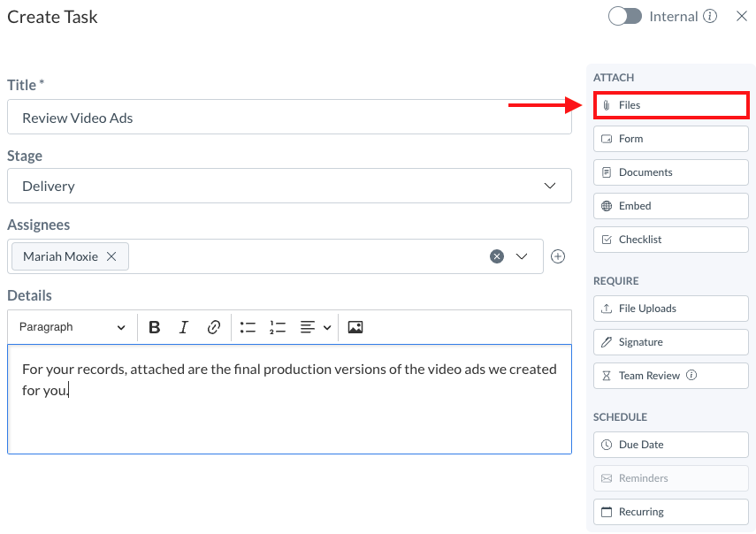The width and height of the screenshot is (756, 534).
Task: Apply bulleted list formatting
Action: 248,327
